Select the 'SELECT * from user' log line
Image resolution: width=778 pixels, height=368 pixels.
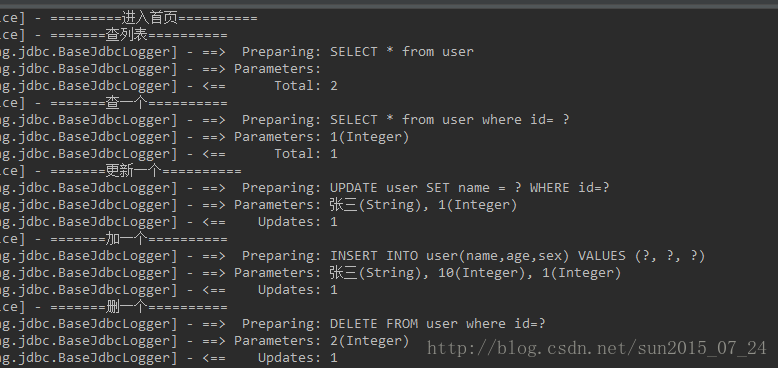tap(237, 52)
